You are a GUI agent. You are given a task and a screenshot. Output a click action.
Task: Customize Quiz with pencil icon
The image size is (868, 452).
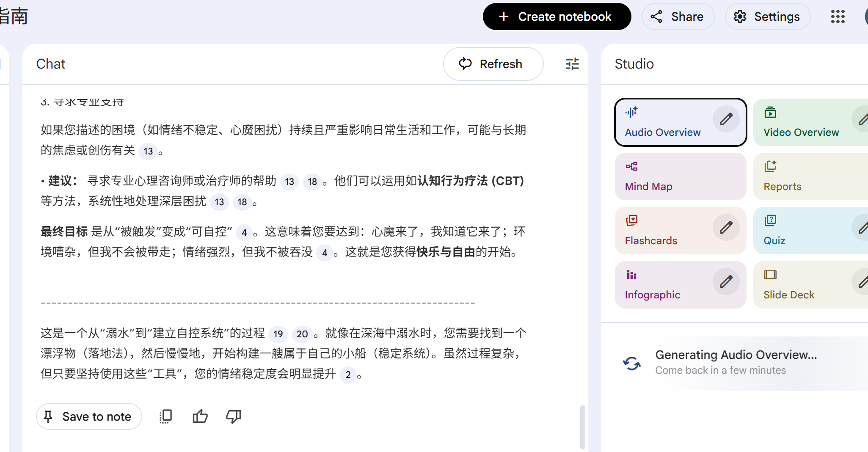(x=862, y=227)
